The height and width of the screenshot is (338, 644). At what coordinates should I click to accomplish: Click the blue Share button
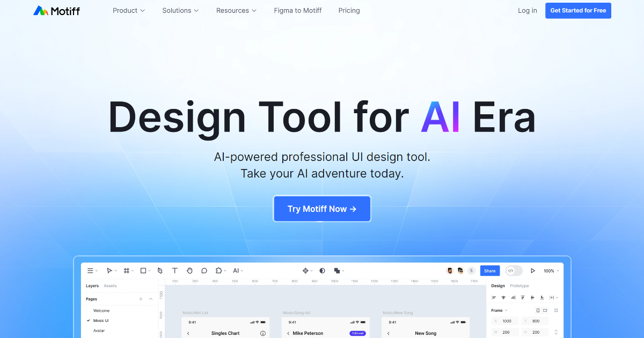[490, 270]
